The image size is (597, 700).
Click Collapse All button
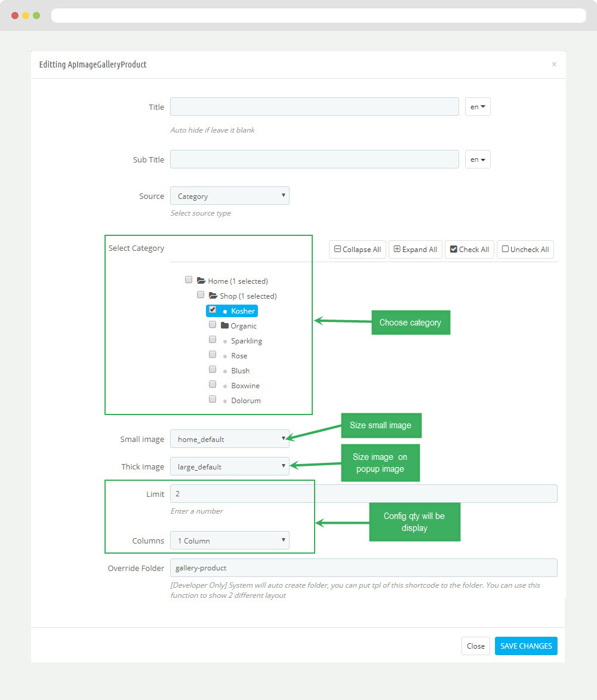click(357, 250)
